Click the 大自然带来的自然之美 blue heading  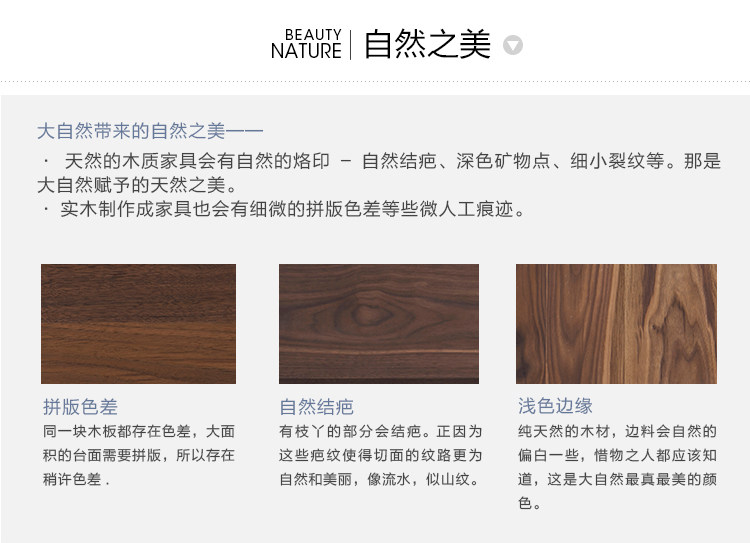point(150,131)
